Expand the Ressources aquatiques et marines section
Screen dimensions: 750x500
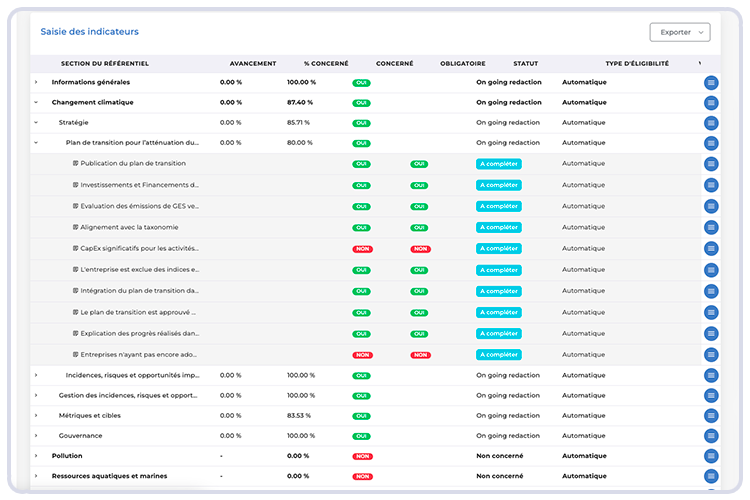[x=36, y=476]
